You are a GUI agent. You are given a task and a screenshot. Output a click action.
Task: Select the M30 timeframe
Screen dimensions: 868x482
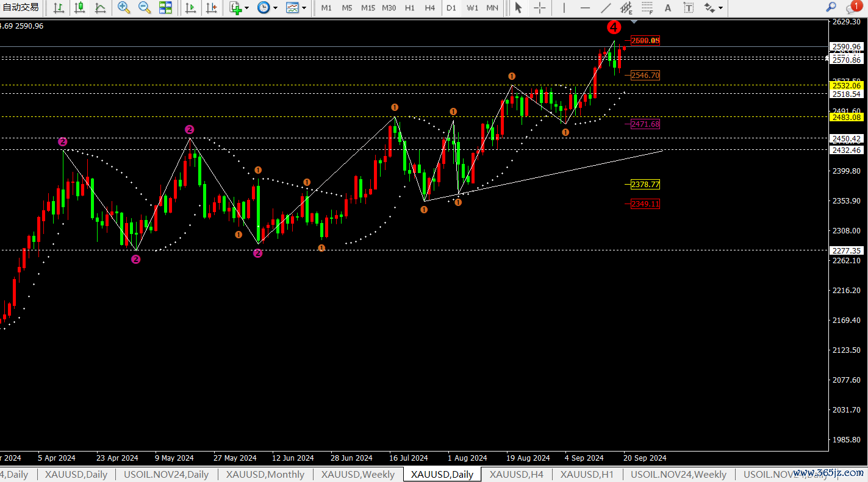click(x=389, y=8)
